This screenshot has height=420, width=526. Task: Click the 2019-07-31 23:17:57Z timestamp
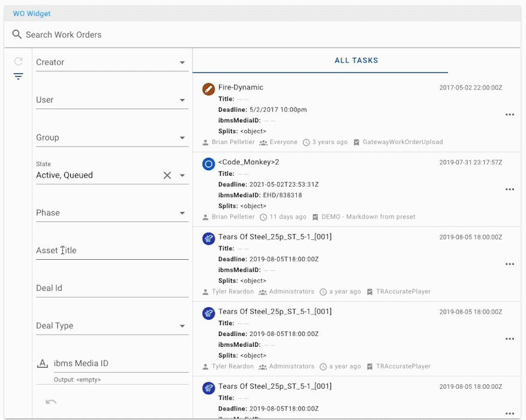point(471,163)
